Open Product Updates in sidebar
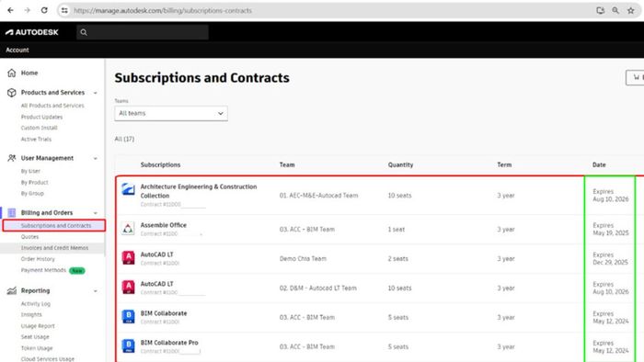Viewport: 644px width, 362px height. pyautogui.click(x=42, y=117)
